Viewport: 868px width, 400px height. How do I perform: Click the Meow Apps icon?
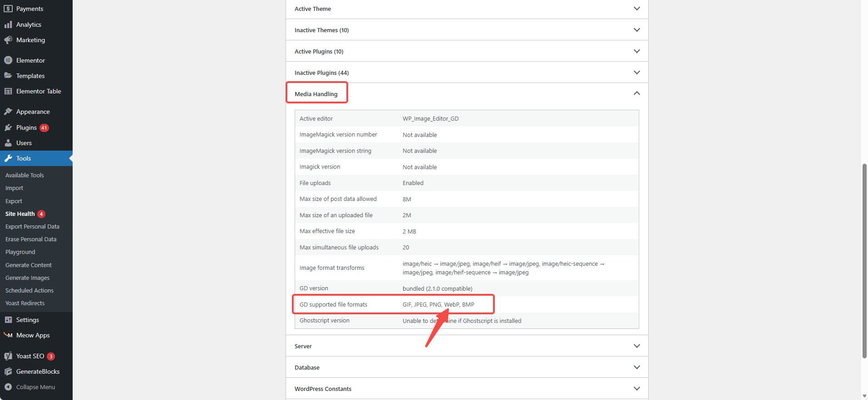pyautogui.click(x=8, y=335)
